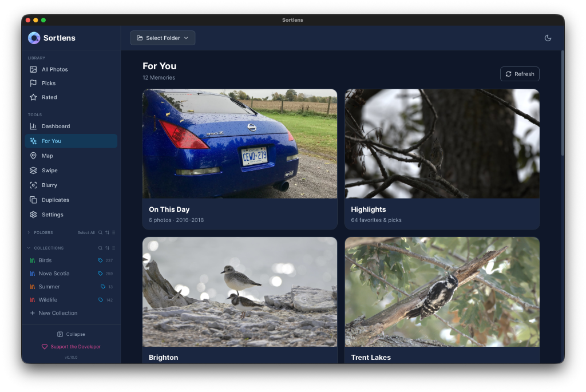
Task: Open the Wildlife collection
Action: [71, 300]
